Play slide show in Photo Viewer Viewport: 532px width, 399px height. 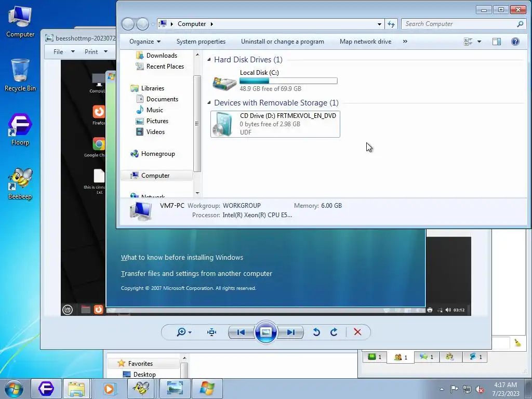point(265,332)
